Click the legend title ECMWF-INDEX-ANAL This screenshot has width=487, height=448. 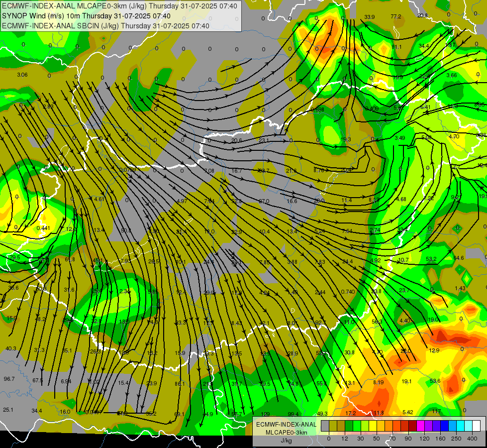(x=287, y=425)
